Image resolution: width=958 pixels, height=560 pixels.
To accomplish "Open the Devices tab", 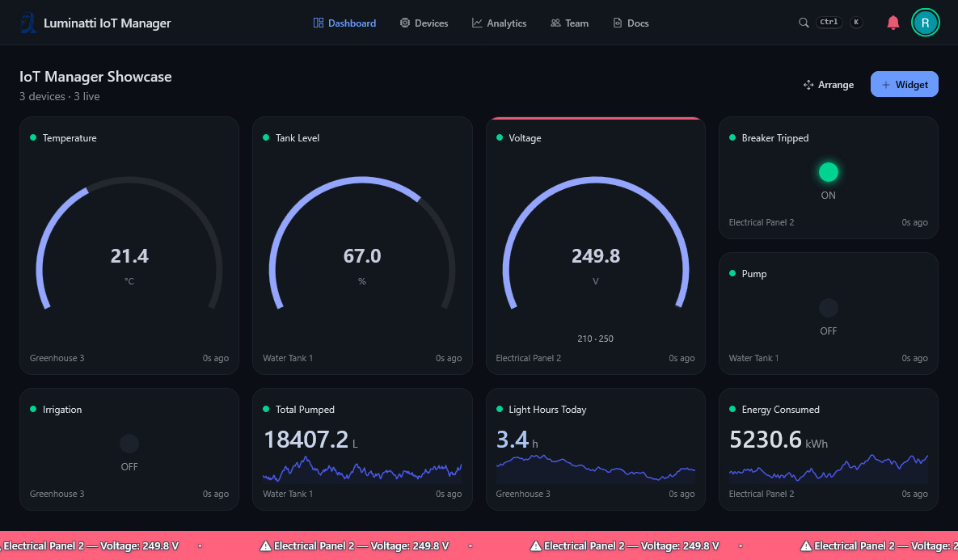I will pyautogui.click(x=424, y=23).
